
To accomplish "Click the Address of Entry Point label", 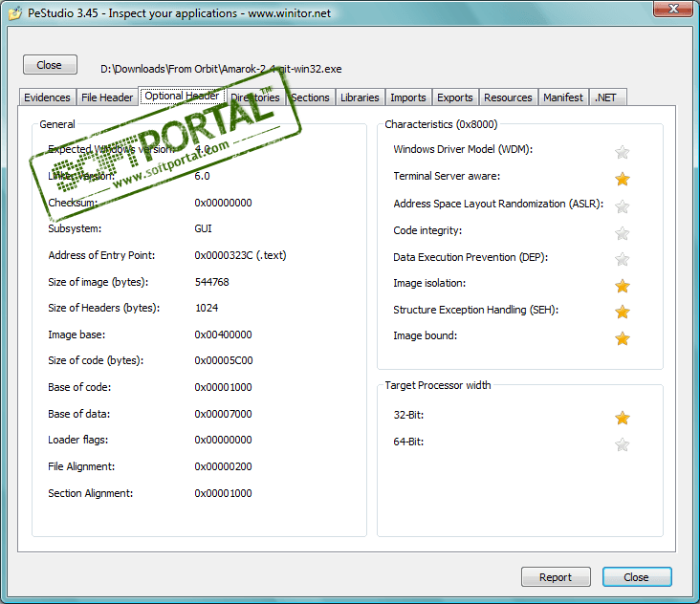I will click(x=101, y=255).
